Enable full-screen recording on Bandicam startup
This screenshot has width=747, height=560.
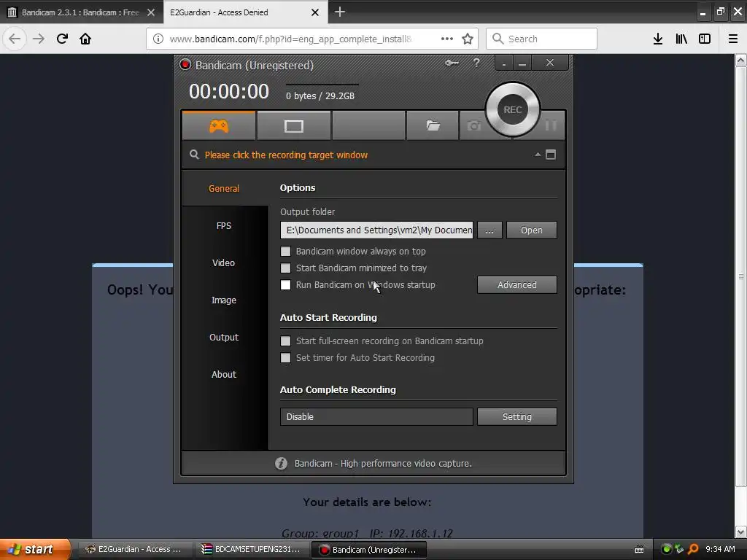click(285, 341)
